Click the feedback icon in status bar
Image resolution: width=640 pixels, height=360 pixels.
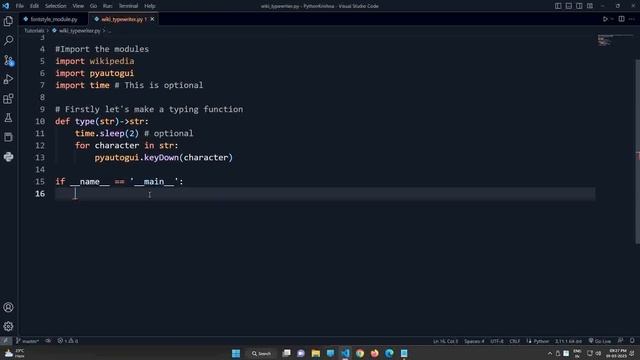point(620,341)
